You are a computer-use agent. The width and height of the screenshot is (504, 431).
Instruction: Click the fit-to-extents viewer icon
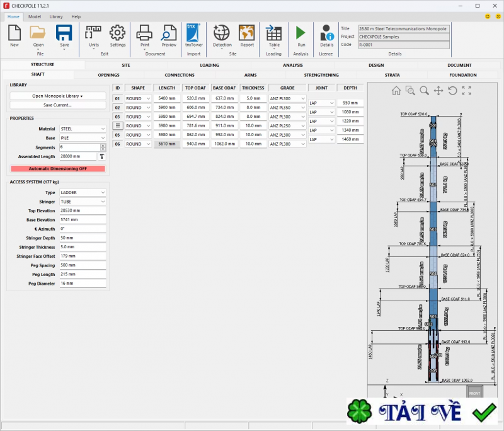[466, 91]
